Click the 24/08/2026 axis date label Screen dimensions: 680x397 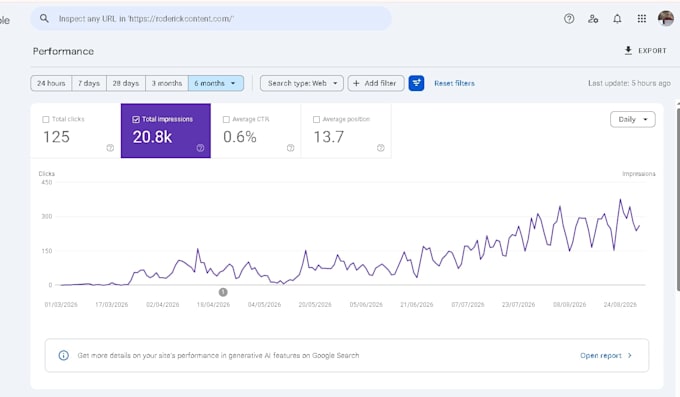pyautogui.click(x=620, y=305)
